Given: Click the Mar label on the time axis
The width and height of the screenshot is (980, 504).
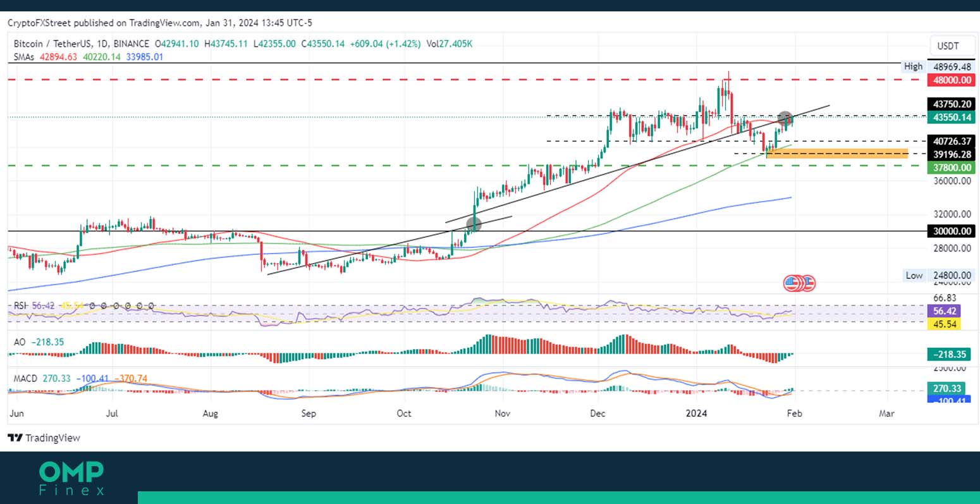Looking at the screenshot, I should [x=886, y=414].
